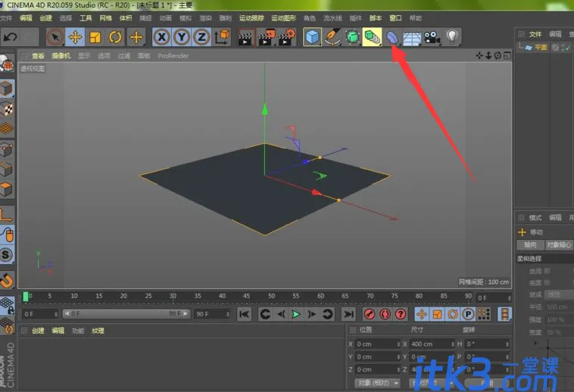The width and height of the screenshot is (574, 392).
Task: Open the timeline layout film icon
Action: click(505, 314)
